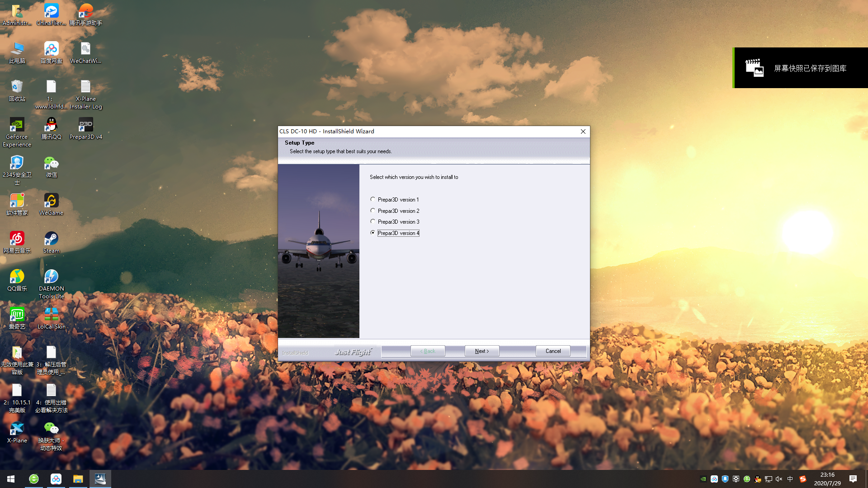Open the 4: 使用出错必看解决方法 file
The width and height of the screenshot is (868, 488).
[x=51, y=398]
